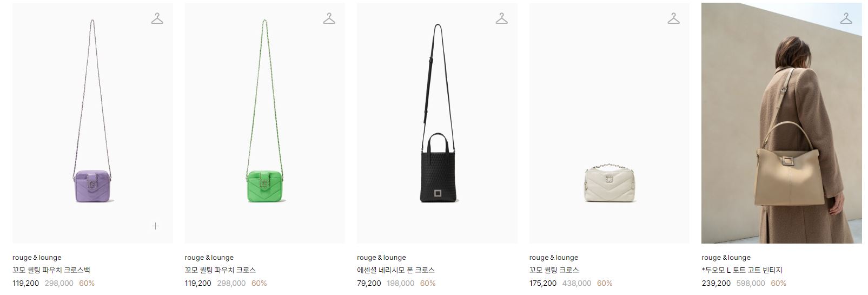This screenshot has height=295, width=868.
Task: Open 꼬모 퀼팅 크로스 product link
Action: [554, 270]
